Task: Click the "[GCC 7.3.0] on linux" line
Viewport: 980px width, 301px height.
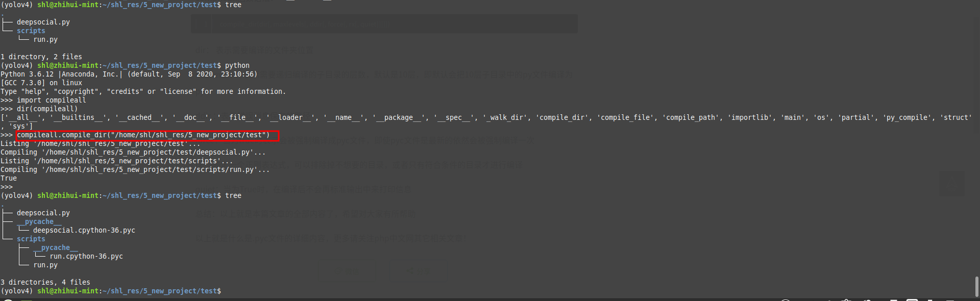Action: point(41,83)
